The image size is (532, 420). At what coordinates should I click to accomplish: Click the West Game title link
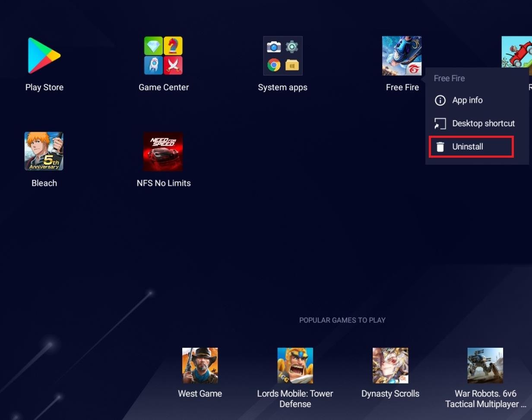coord(200,394)
